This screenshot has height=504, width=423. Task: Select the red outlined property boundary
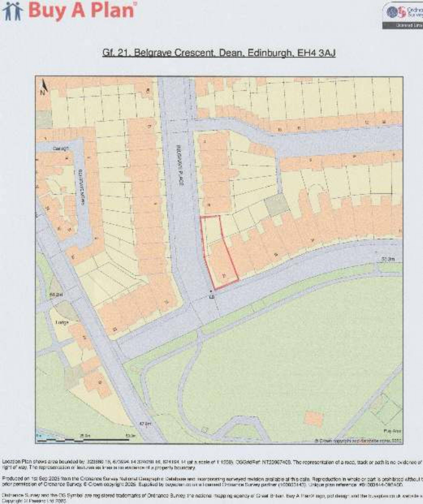click(x=219, y=252)
